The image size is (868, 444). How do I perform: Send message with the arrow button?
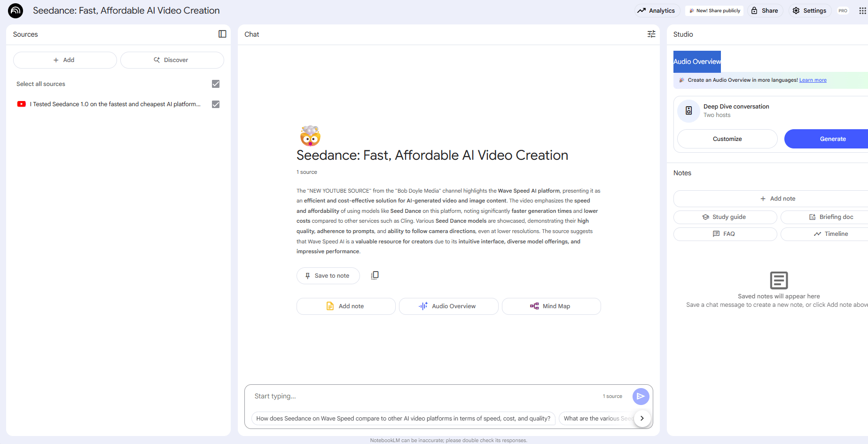tap(641, 397)
